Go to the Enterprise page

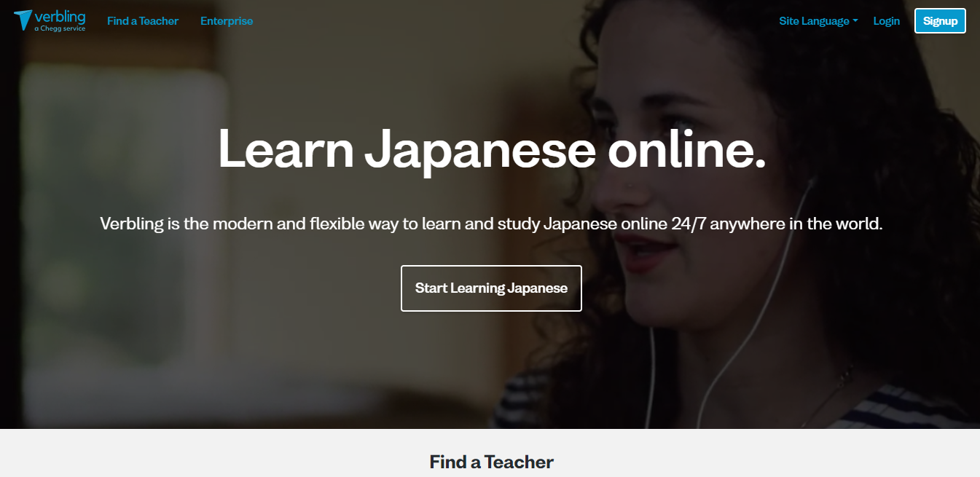pyautogui.click(x=227, y=21)
